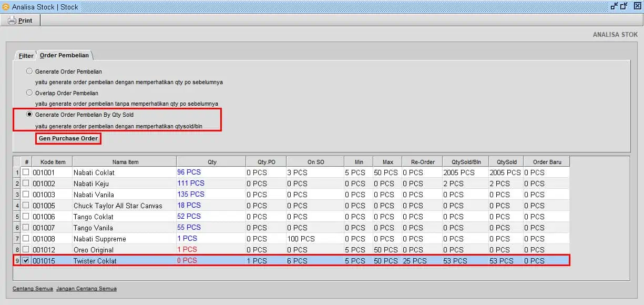Select the Oreo Original name cell
The height and width of the screenshot is (305, 644).
click(125, 250)
